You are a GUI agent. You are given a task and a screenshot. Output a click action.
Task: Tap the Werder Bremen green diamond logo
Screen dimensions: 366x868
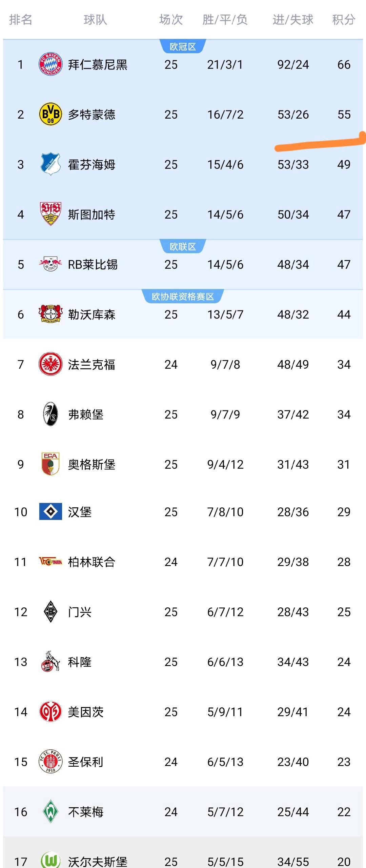tap(50, 811)
